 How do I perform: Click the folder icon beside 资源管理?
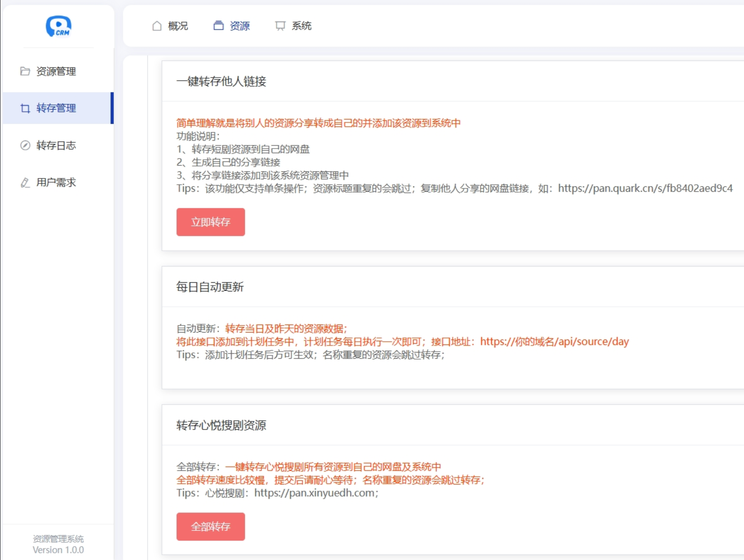[x=25, y=71]
